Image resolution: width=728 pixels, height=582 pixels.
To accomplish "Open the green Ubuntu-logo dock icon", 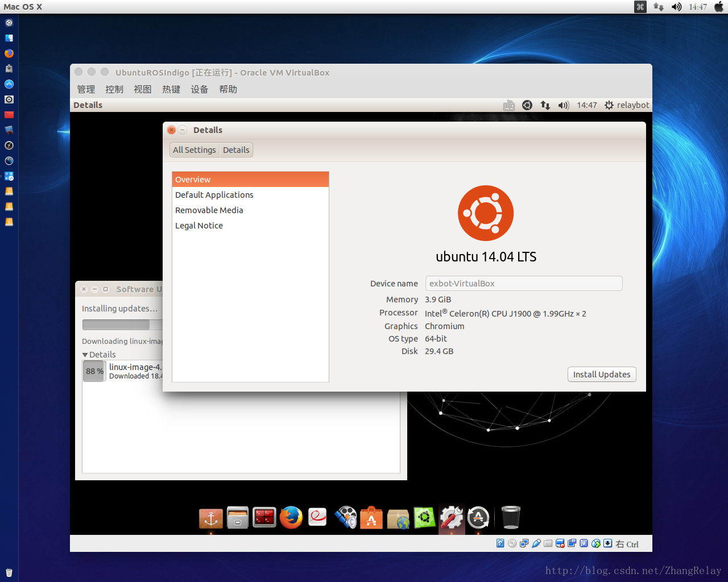I will point(425,517).
